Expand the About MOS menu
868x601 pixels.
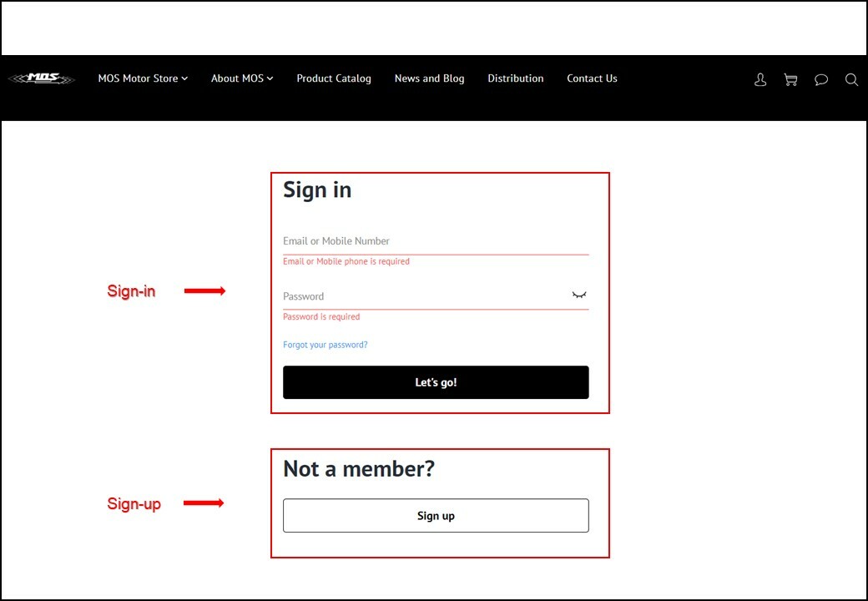[x=238, y=78]
